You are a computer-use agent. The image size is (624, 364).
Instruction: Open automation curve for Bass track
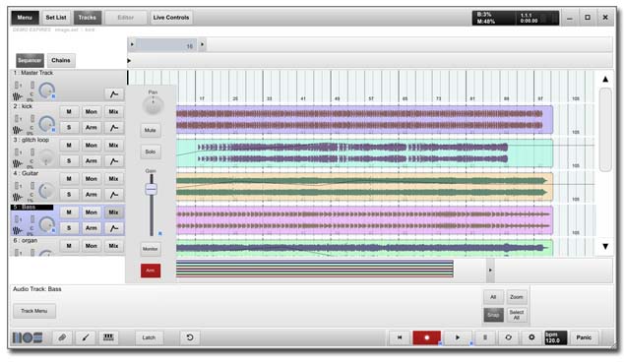tap(114, 228)
